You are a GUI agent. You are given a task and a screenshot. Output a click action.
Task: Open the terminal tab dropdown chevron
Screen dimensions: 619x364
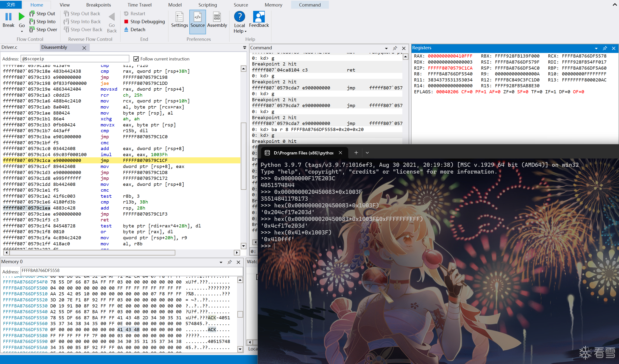(x=367, y=153)
